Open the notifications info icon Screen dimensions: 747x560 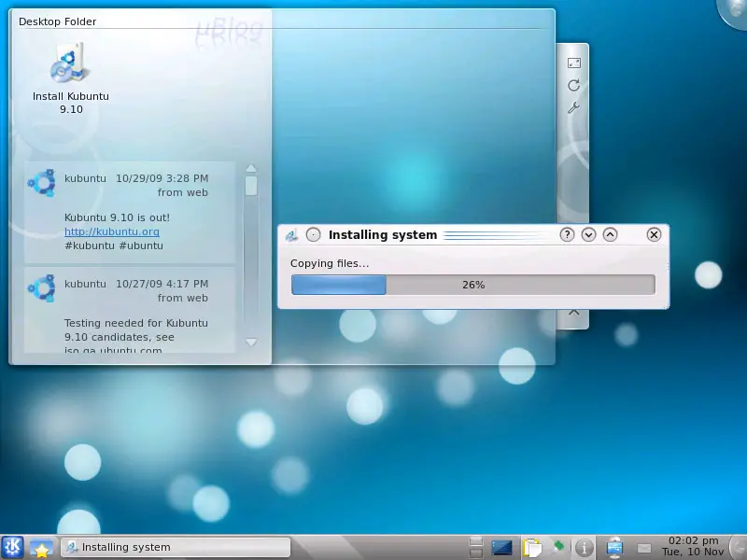coord(585,548)
